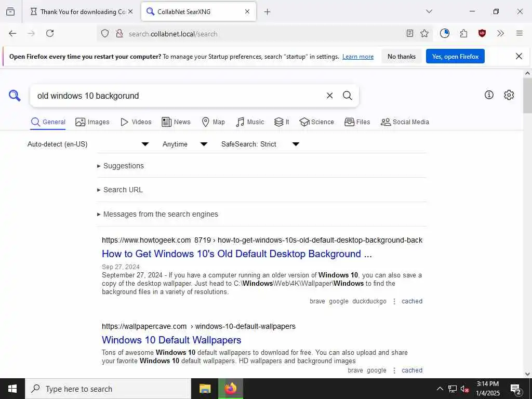This screenshot has height=399, width=532.
Task: Open the Extensions puzzle-piece icon
Action: pos(463,33)
